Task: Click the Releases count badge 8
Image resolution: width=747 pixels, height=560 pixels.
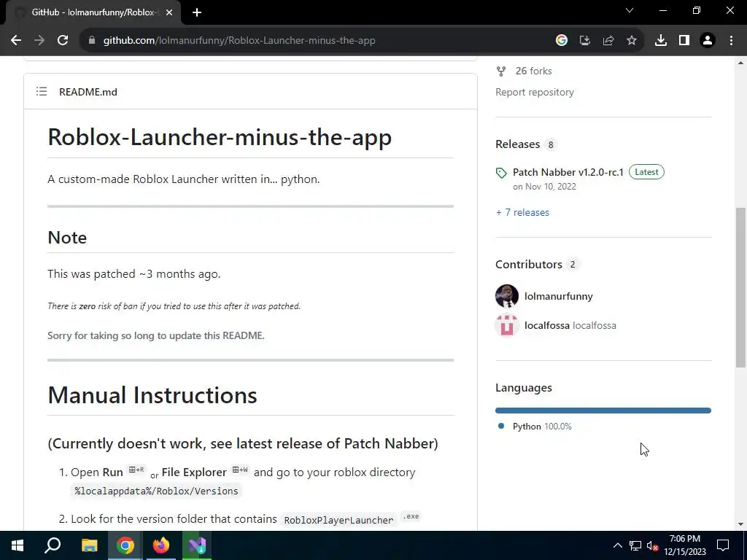Action: 551,145
